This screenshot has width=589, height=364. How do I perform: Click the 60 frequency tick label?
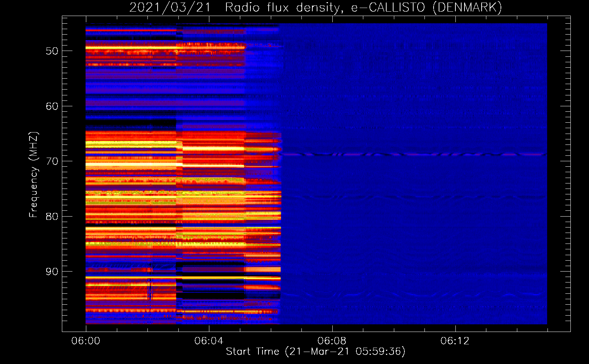[x=52, y=106]
